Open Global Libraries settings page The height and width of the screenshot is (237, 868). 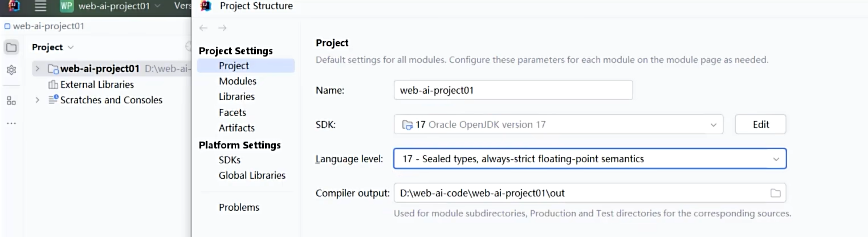pos(252,175)
